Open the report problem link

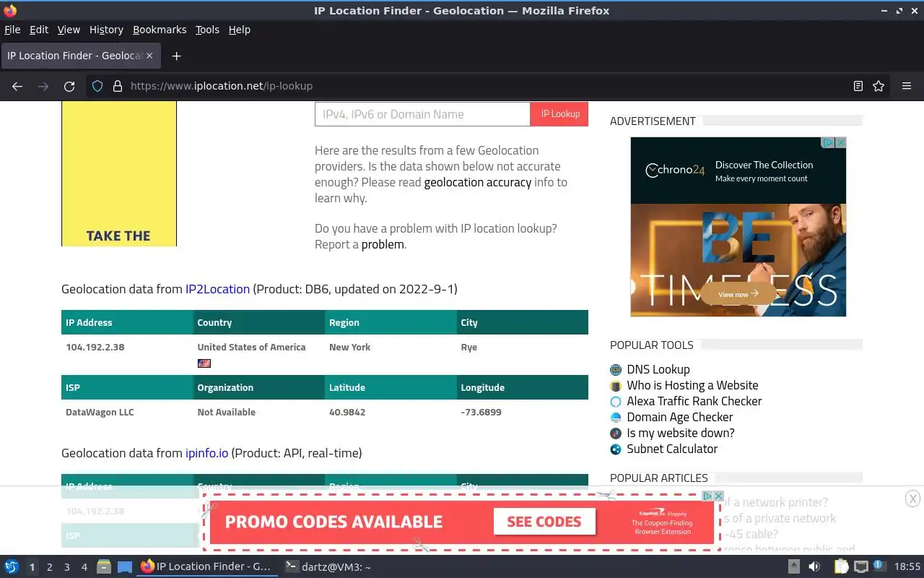point(383,244)
